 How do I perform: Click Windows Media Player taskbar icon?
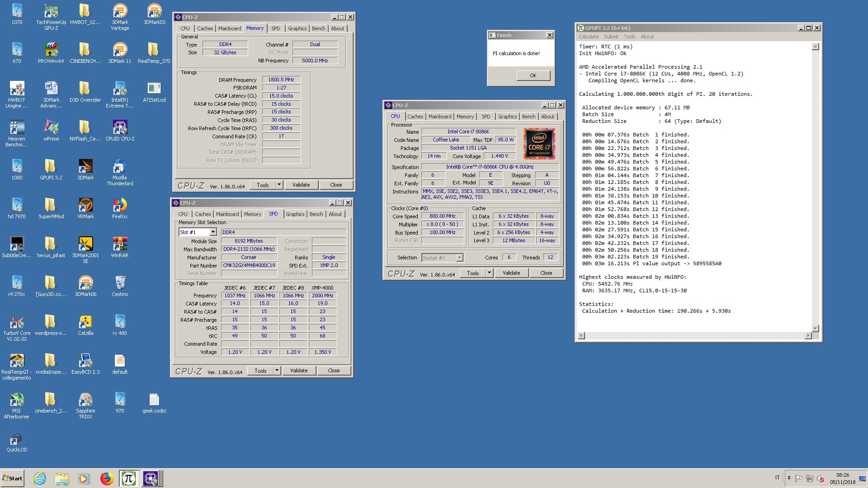[84, 479]
